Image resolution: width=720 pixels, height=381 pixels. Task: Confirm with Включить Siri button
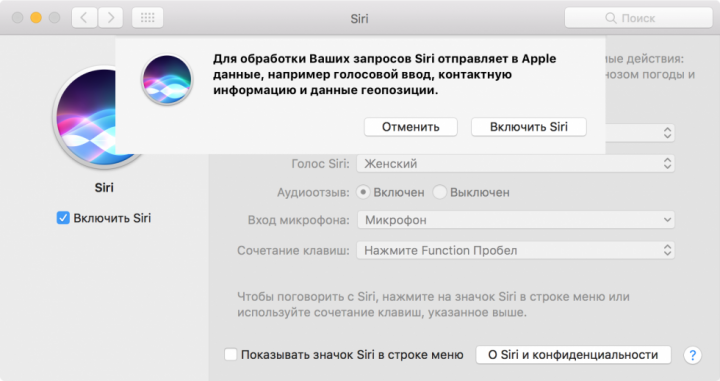click(x=529, y=127)
